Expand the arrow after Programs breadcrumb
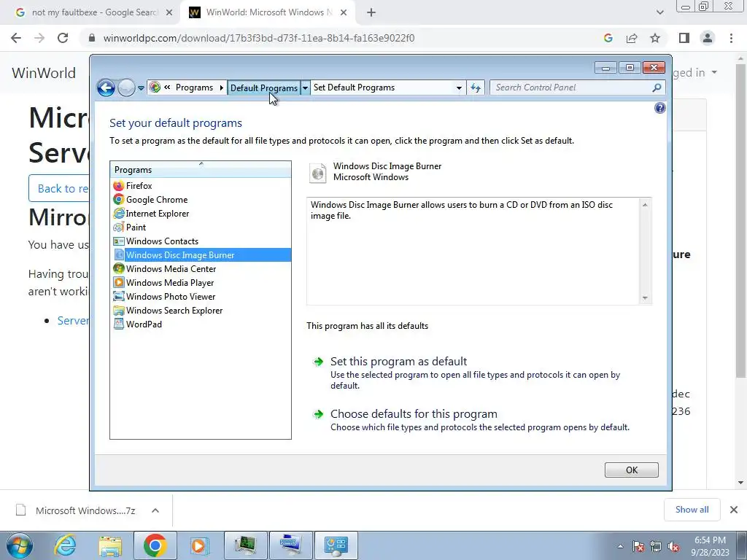Viewport: 747px width, 560px height. pyautogui.click(x=222, y=87)
